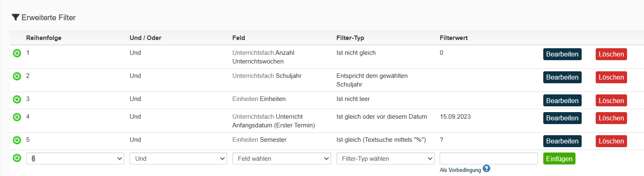The image size is (644, 176).
Task: Click the Filterwert input field in the new row
Action: pyautogui.click(x=489, y=159)
